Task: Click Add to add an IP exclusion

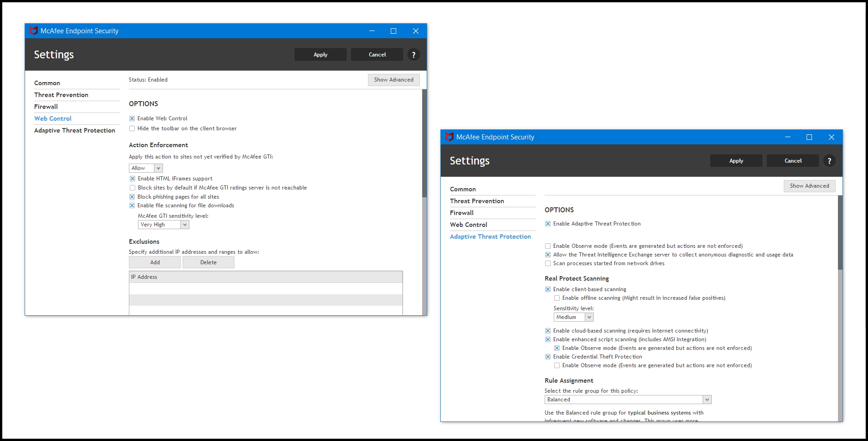Action: 155,262
